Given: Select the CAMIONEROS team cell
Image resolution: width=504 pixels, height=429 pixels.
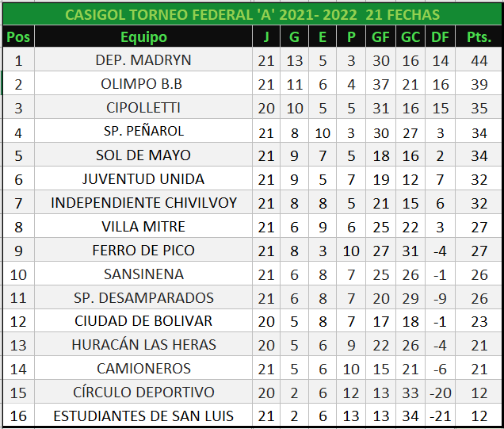Looking at the screenshot, I should pos(143,369).
